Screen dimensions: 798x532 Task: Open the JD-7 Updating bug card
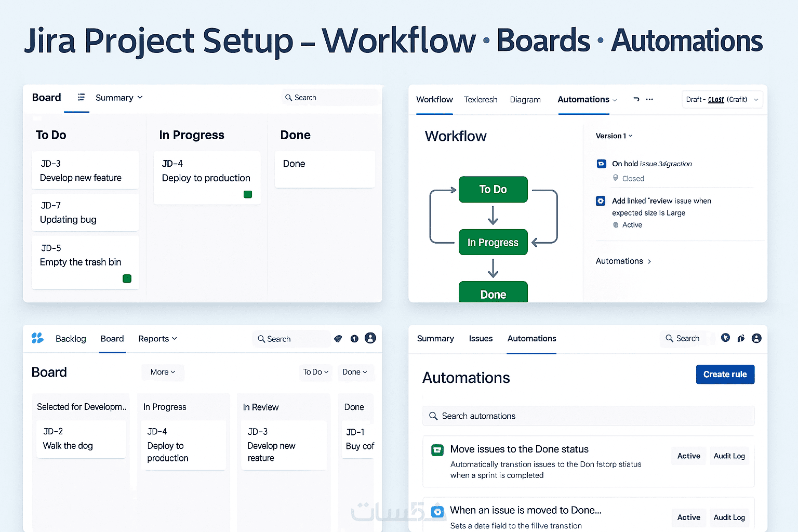(x=85, y=212)
